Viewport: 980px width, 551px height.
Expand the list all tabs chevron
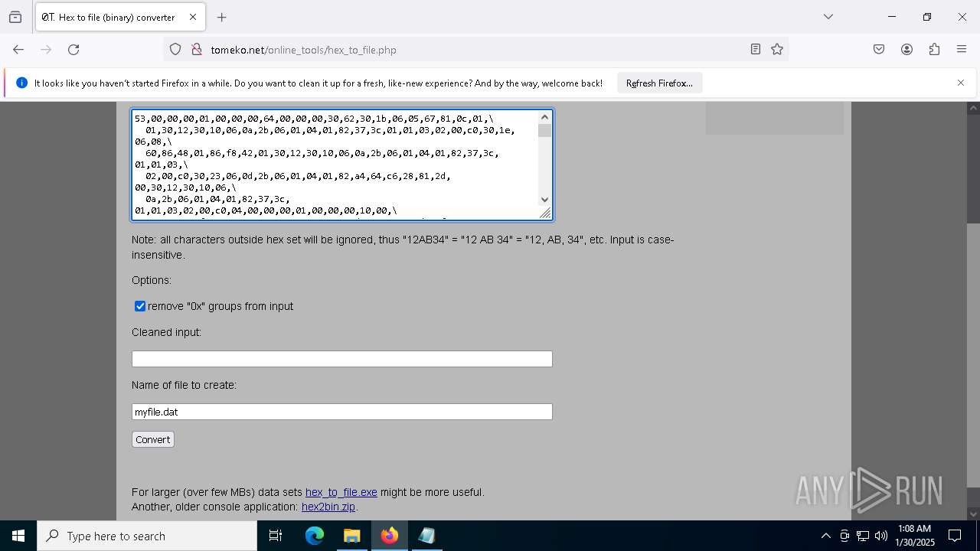coord(828,17)
